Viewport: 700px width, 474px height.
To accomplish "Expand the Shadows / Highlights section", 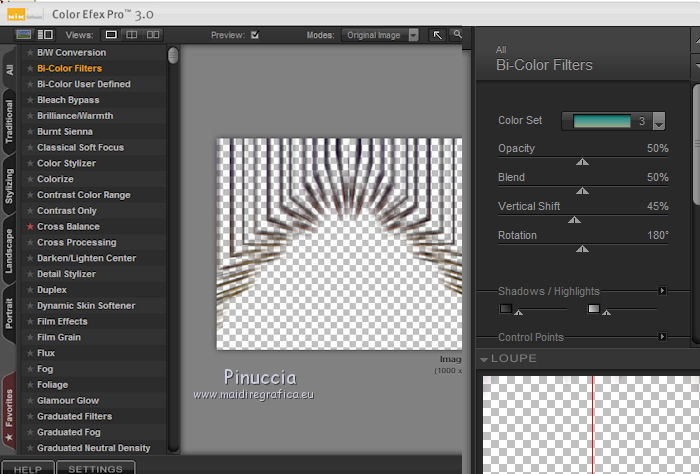I will click(x=661, y=291).
